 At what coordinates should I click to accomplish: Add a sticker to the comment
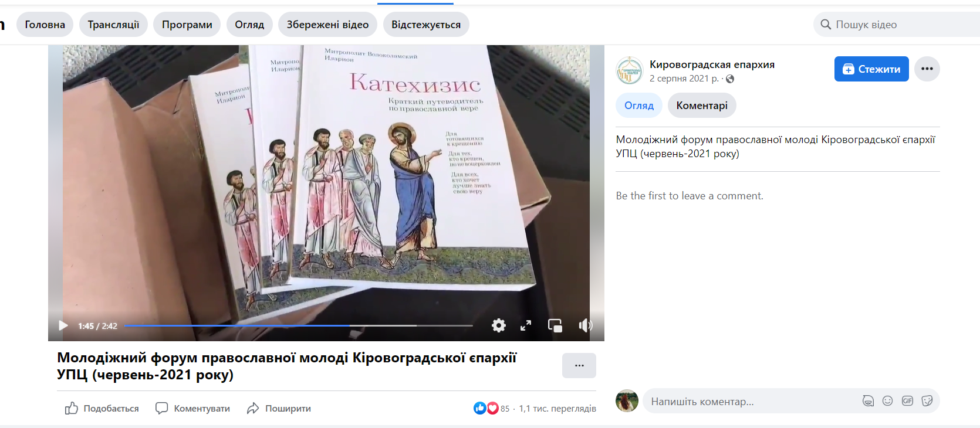tap(927, 401)
